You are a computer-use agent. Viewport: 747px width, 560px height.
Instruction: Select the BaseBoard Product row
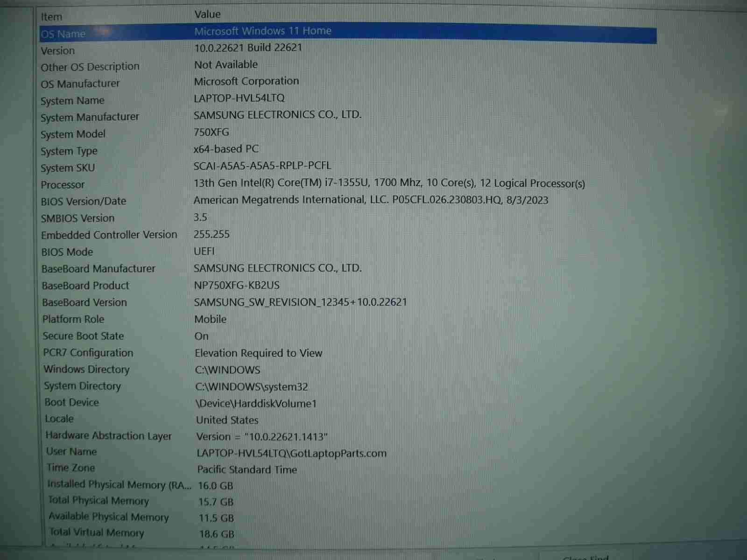click(x=85, y=286)
